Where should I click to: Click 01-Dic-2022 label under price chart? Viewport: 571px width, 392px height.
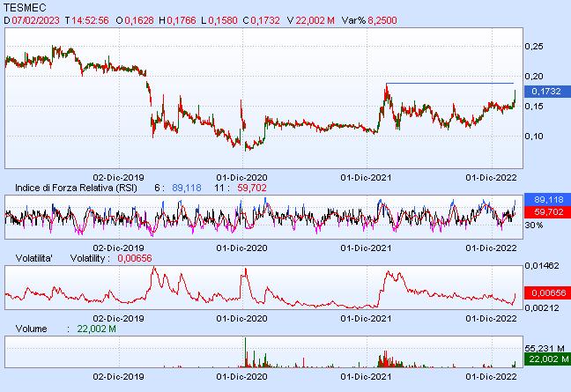click(x=491, y=178)
